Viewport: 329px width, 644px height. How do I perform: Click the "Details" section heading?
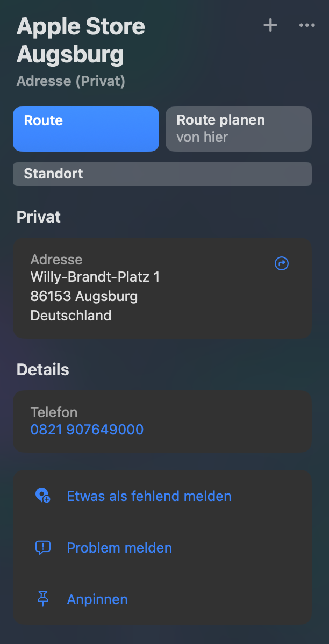click(43, 370)
